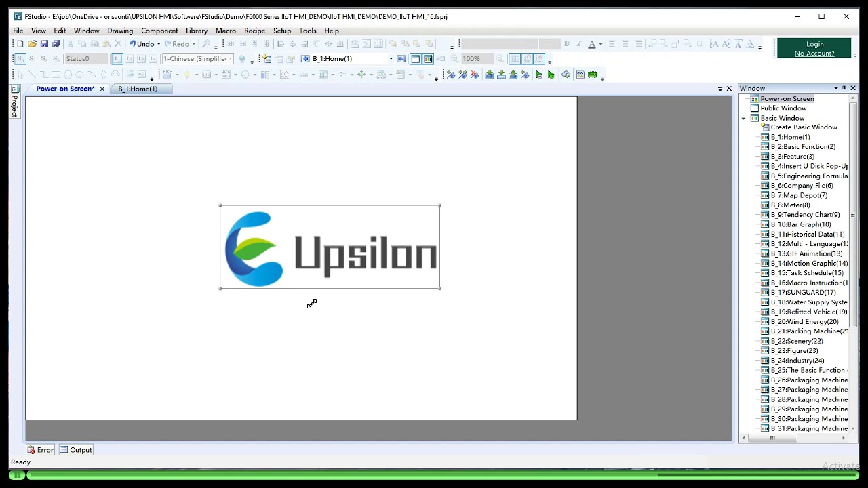Create a new project with the New icon
This screenshot has height=488, width=868.
pyautogui.click(x=20, y=44)
